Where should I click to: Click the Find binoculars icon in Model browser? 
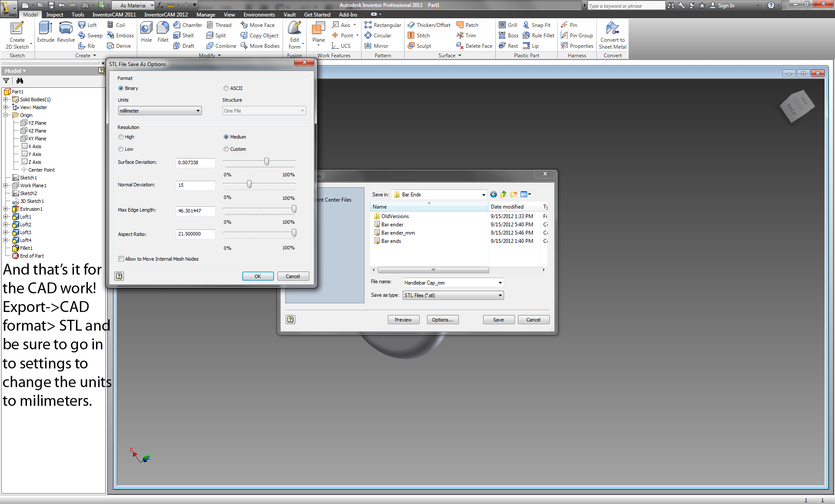tap(20, 81)
